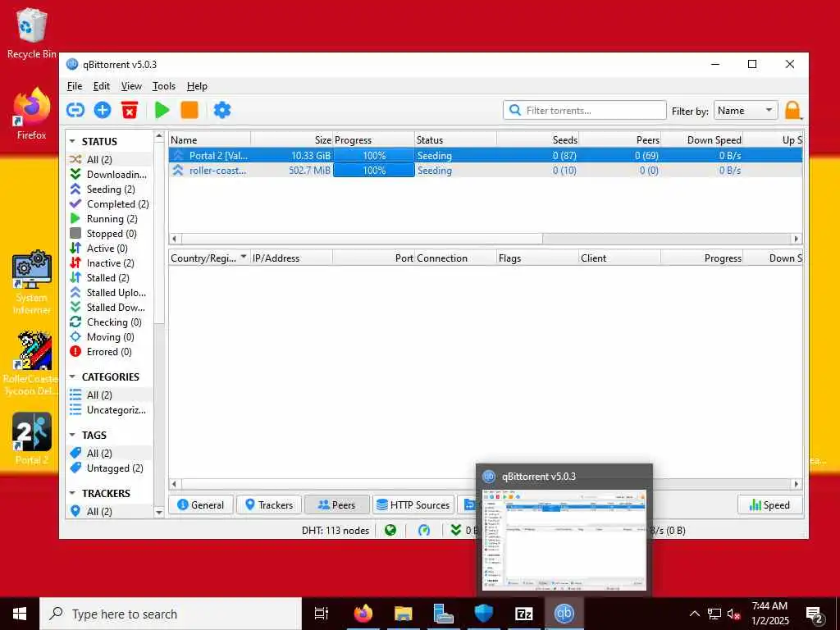This screenshot has height=630, width=840.
Task: Click the Filter torrents search field
Action: (584, 111)
